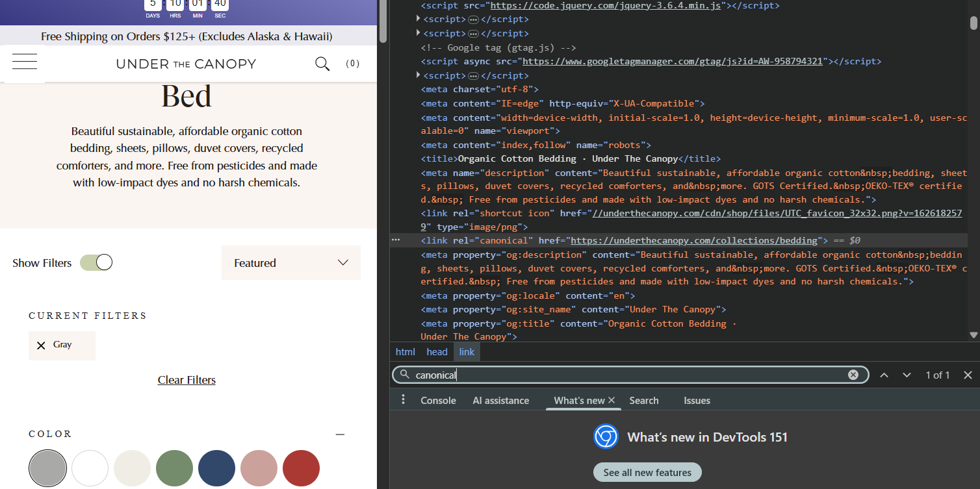The height and width of the screenshot is (489, 980).
Task: Clear the DevTools search field
Action: pyautogui.click(x=853, y=375)
